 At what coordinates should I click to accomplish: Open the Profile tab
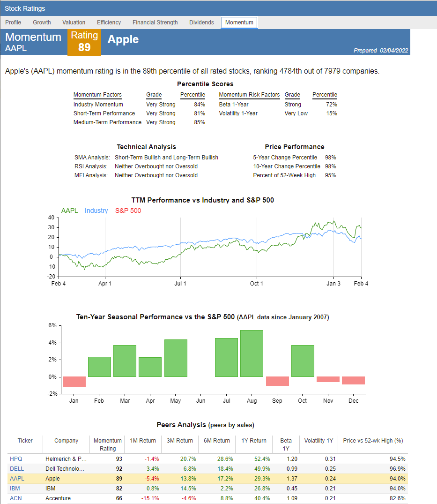[13, 23]
